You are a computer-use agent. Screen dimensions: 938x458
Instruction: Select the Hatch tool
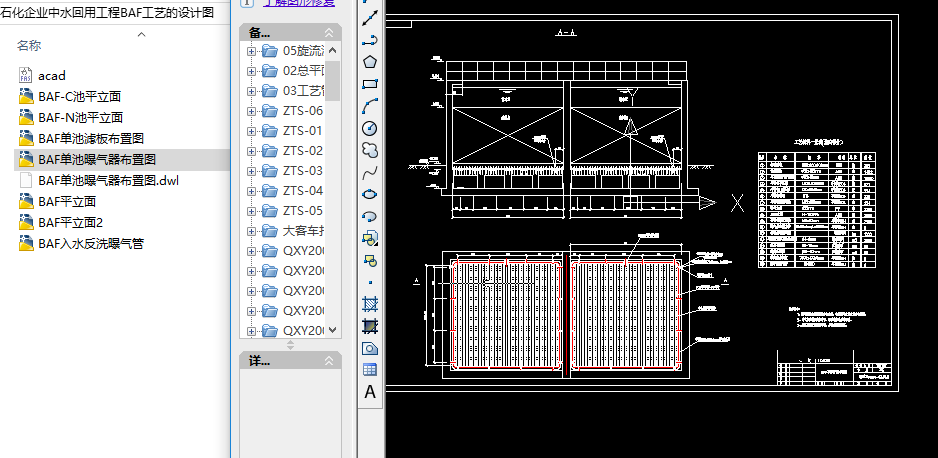369,303
